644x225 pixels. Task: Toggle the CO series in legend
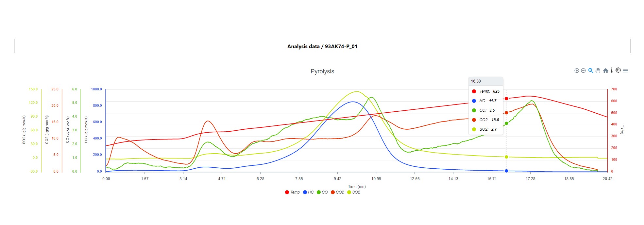[322, 192]
